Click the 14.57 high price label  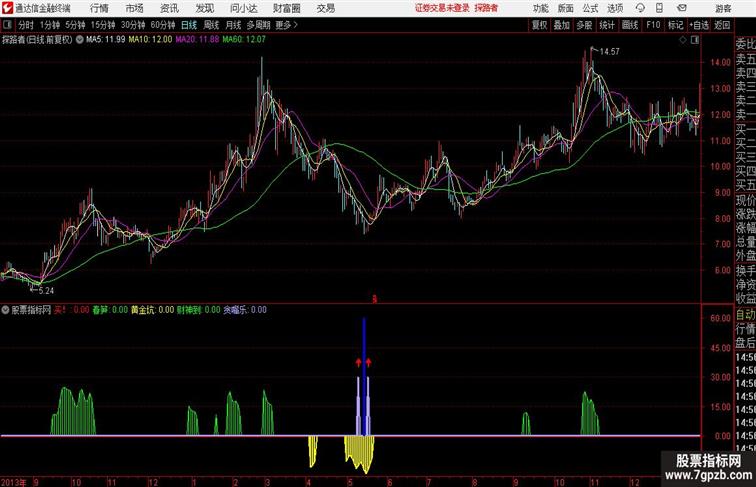609,52
